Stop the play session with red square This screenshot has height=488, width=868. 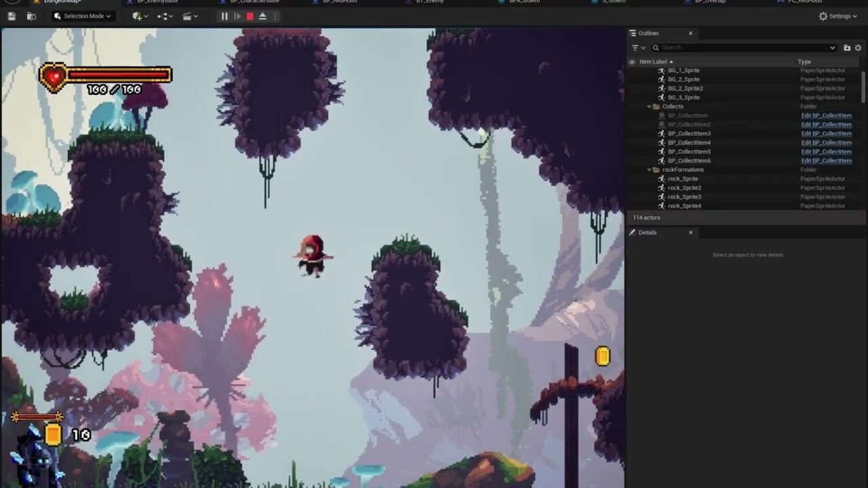click(x=250, y=16)
